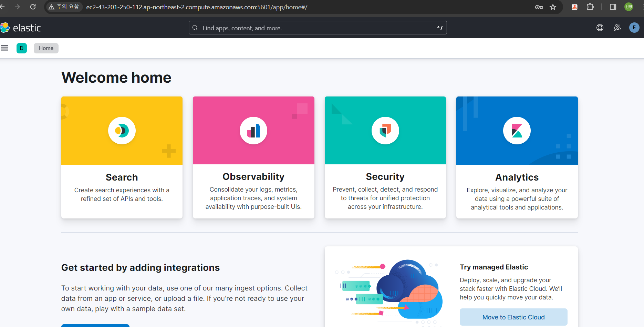This screenshot has height=327, width=644.
Task: Reload the page in the browser
Action: click(33, 7)
